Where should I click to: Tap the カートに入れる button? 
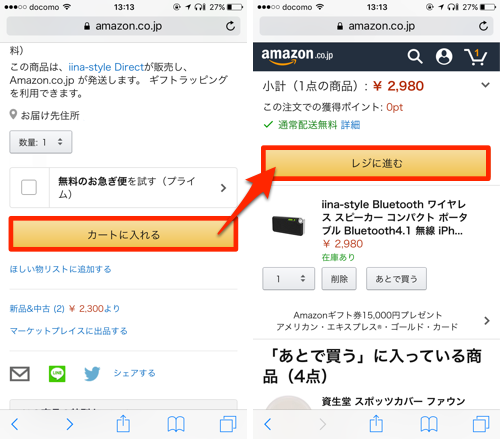click(123, 234)
